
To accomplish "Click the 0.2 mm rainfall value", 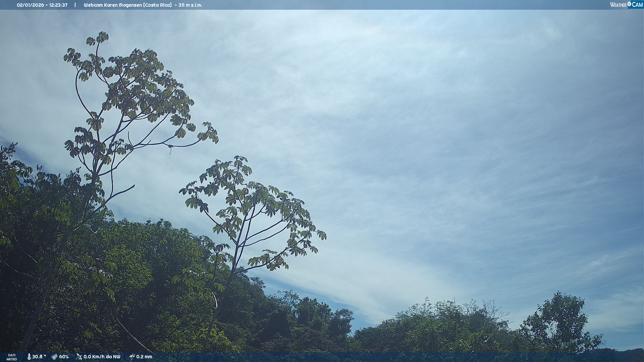I will tap(144, 357).
